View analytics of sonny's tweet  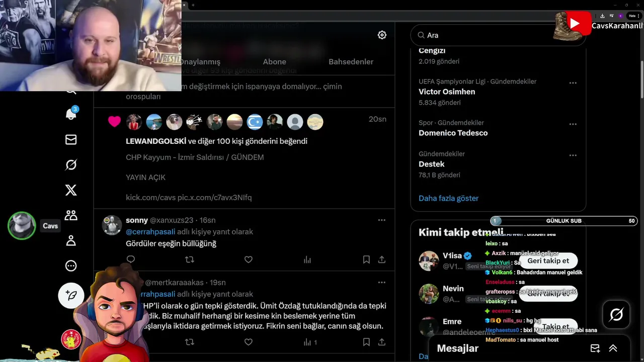pyautogui.click(x=307, y=259)
